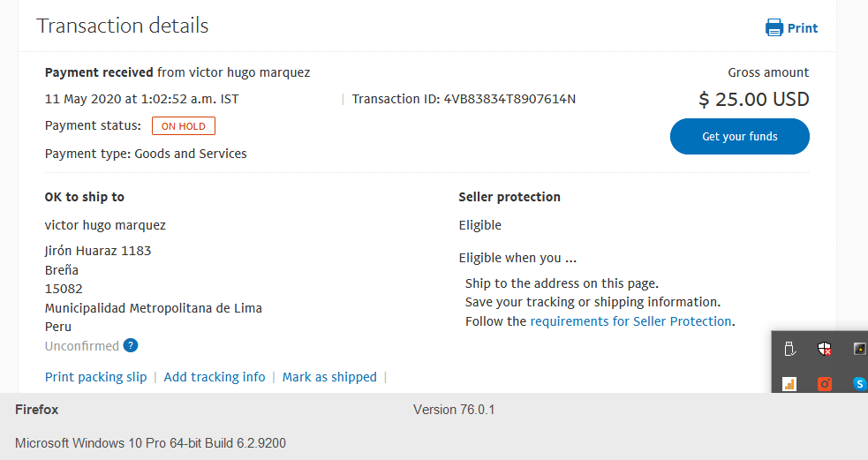868x460 pixels.
Task: Select the Mark as shipped link
Action: [x=329, y=377]
